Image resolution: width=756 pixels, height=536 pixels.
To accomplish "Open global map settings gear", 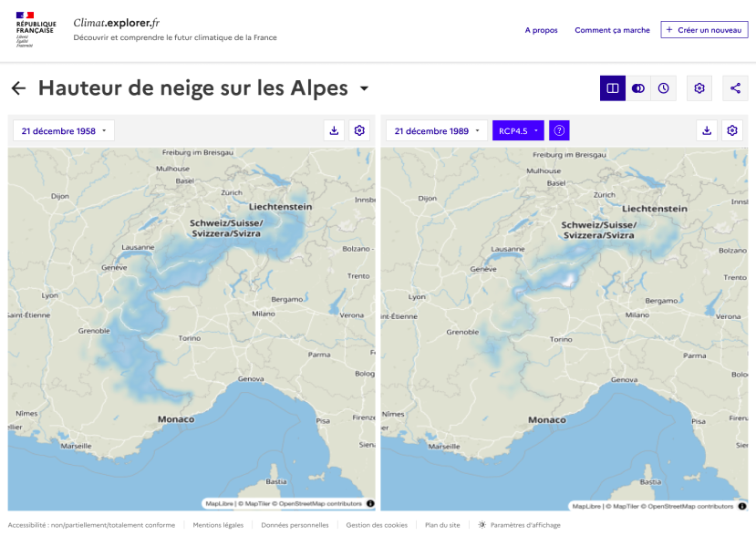I will pyautogui.click(x=699, y=88).
